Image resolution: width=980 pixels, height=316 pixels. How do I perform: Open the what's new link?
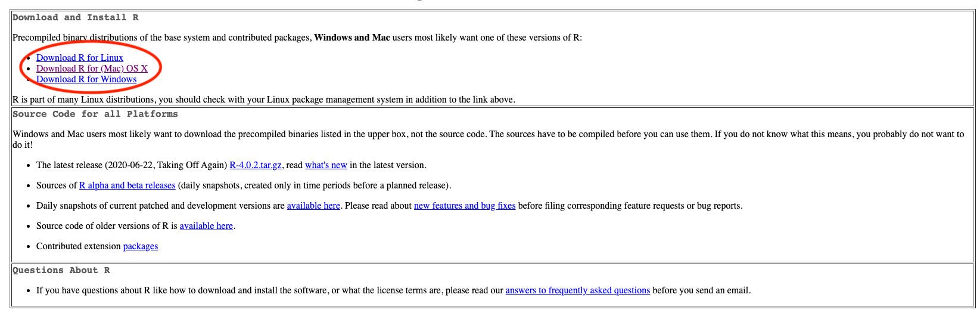(326, 165)
